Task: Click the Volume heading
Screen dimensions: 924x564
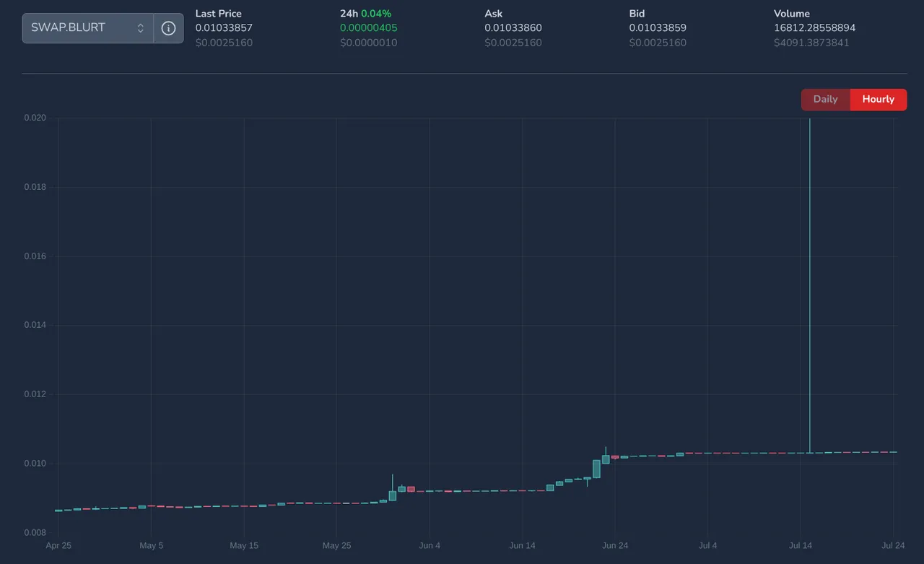Action: click(x=792, y=14)
